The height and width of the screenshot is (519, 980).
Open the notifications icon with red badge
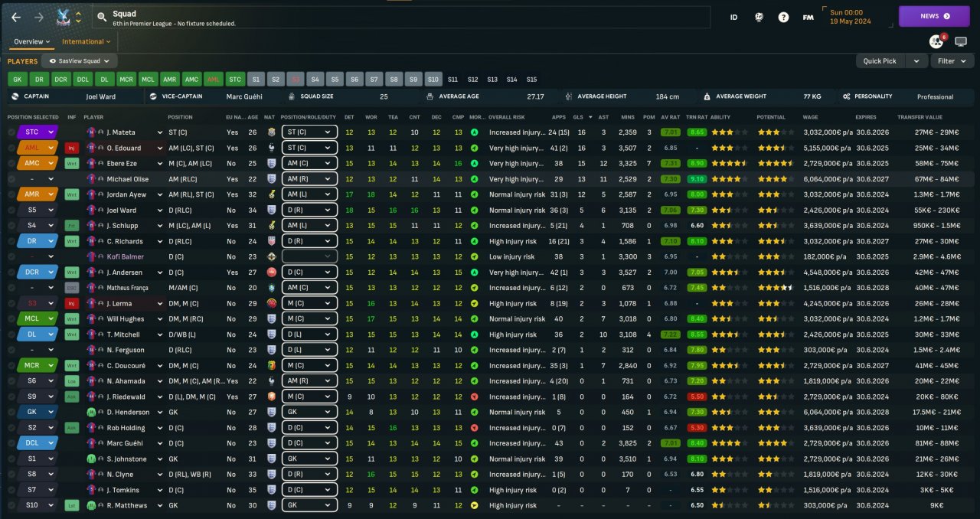(x=937, y=41)
